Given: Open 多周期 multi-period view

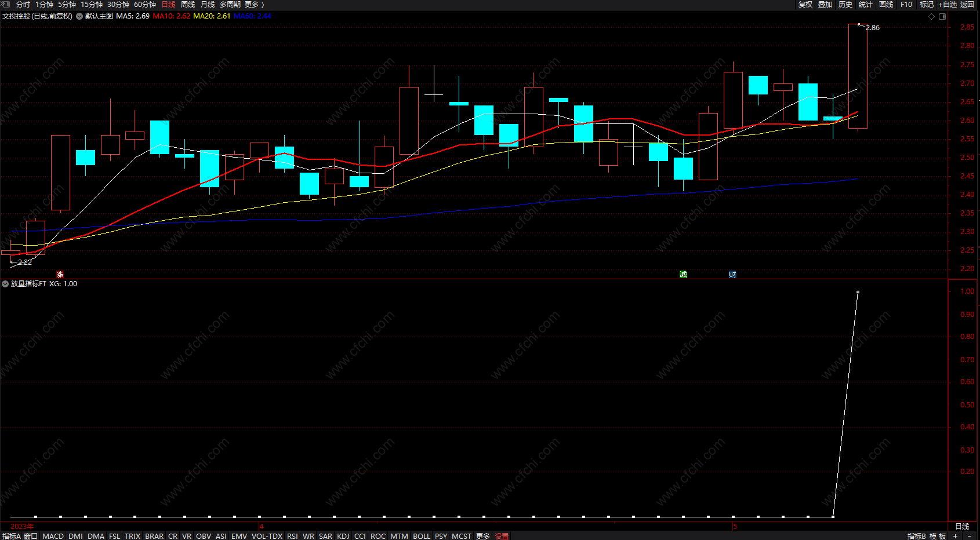Looking at the screenshot, I should click(x=230, y=5).
